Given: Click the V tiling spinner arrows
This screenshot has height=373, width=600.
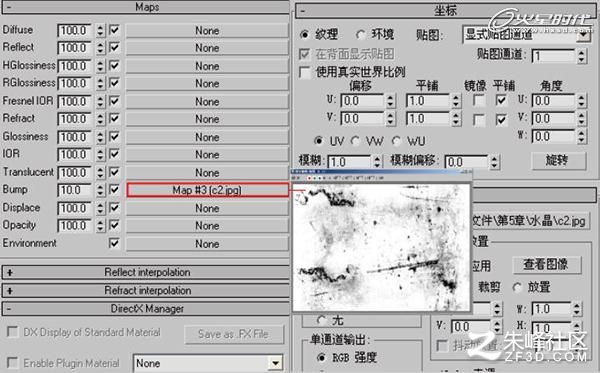Looking at the screenshot, I should 456,119.
